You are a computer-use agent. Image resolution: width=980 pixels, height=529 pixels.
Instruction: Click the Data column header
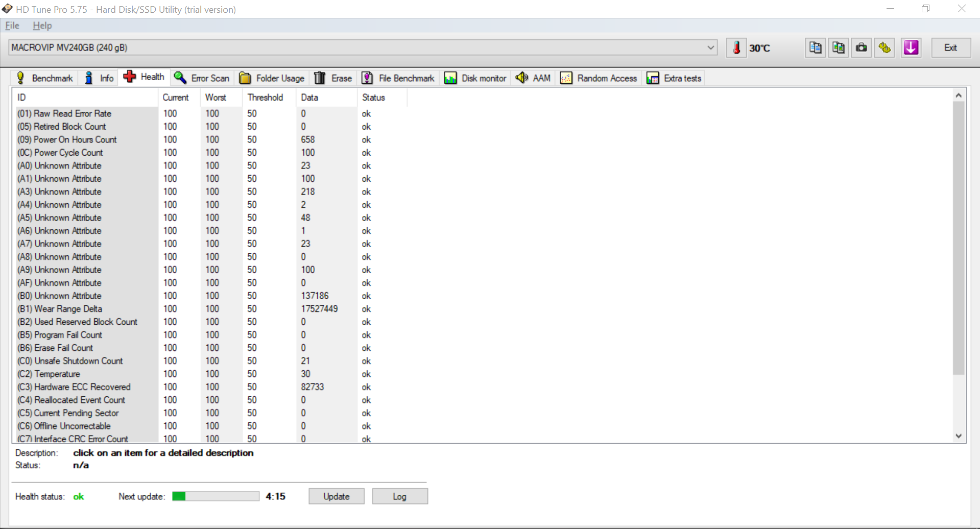click(327, 98)
